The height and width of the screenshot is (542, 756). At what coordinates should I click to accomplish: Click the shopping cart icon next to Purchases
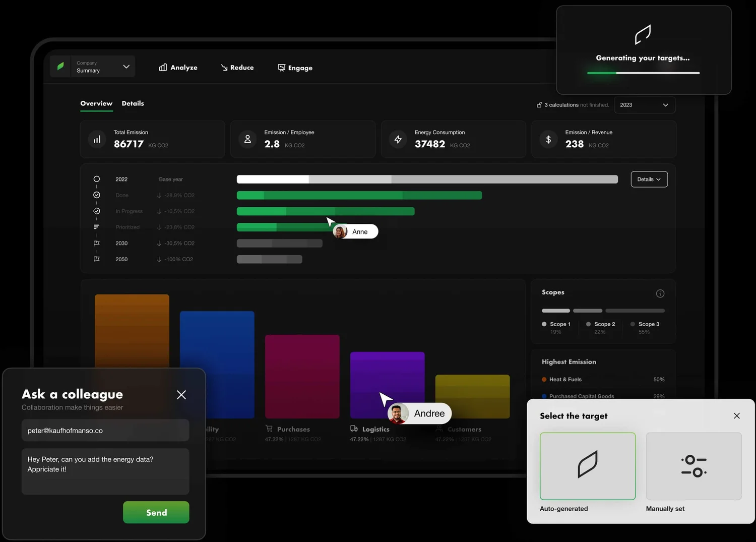click(269, 429)
